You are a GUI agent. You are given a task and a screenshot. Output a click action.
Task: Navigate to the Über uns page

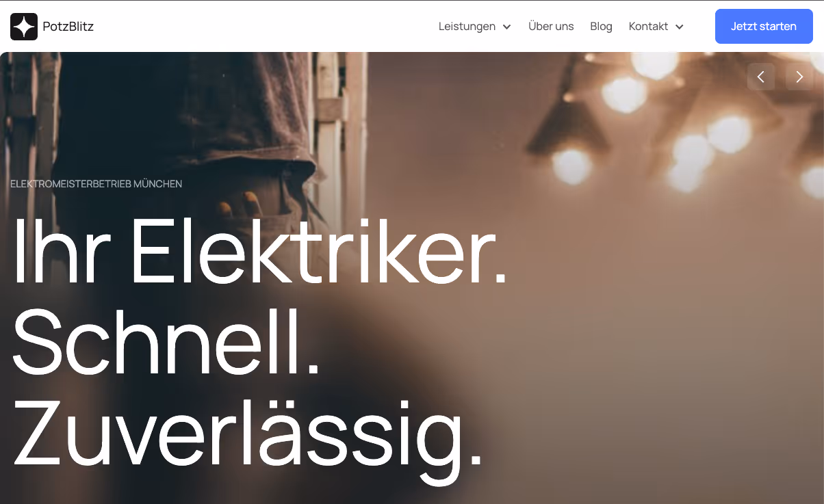coord(551,27)
